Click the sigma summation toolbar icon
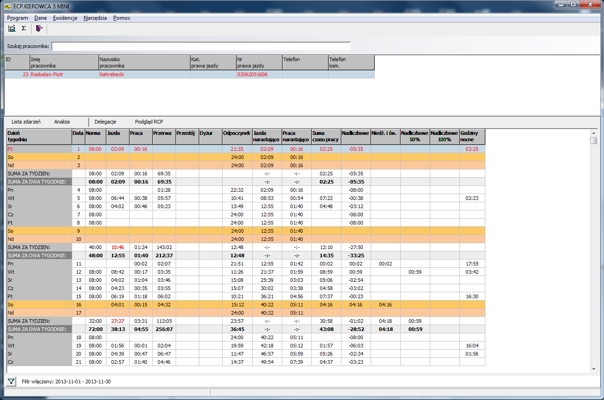604x400 pixels. click(x=24, y=29)
